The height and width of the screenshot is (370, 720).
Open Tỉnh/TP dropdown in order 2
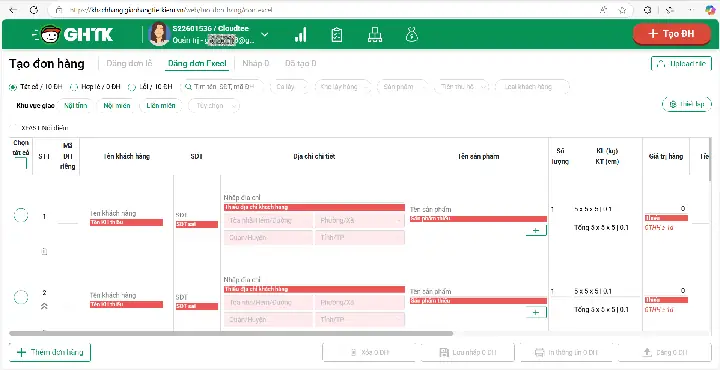[x=359, y=320]
